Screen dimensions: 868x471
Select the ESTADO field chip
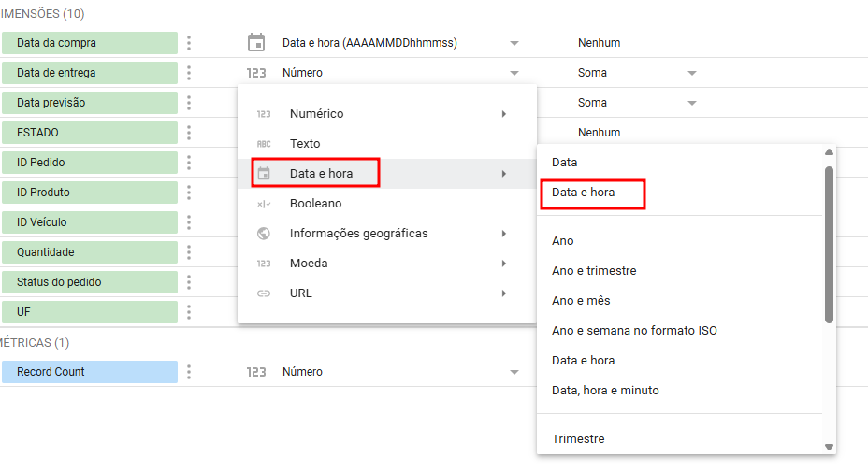tap(90, 133)
